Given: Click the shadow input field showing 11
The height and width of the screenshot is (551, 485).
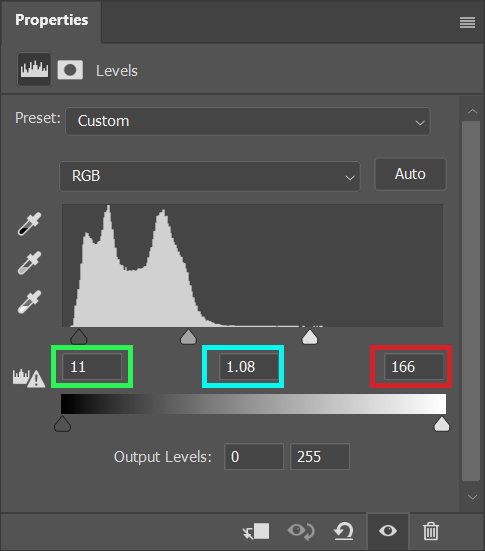Looking at the screenshot, I should click(92, 367).
